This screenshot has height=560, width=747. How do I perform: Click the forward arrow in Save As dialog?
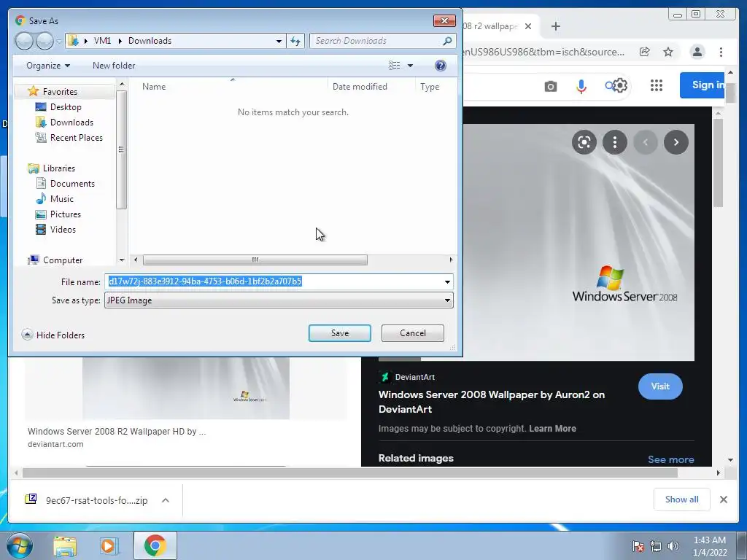click(44, 41)
